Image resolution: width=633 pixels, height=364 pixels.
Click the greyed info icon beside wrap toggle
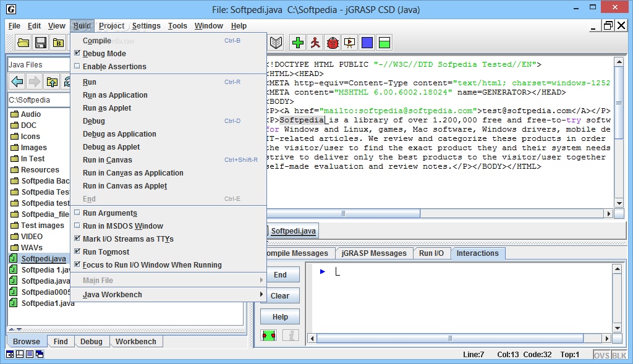(x=291, y=336)
